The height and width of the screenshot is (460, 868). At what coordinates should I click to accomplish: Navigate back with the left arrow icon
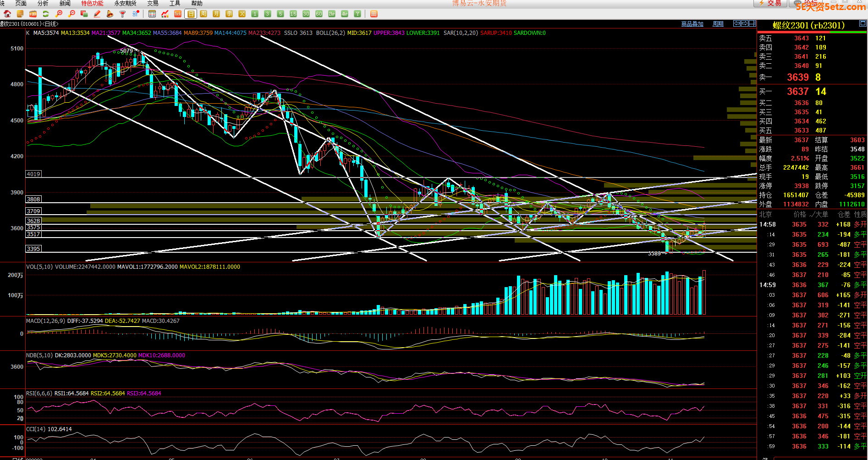point(737,23)
